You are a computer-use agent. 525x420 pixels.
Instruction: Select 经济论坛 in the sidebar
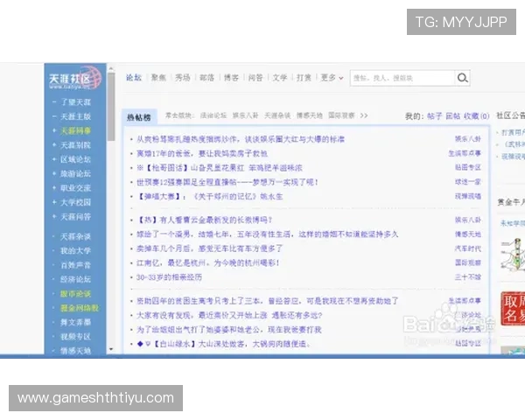tap(75, 279)
